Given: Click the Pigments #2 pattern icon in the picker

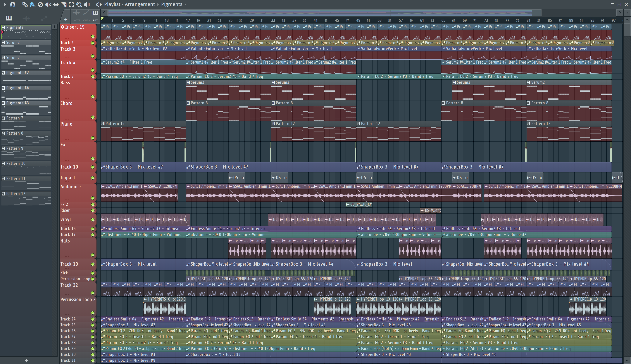Looking at the screenshot, I should 4,73.
